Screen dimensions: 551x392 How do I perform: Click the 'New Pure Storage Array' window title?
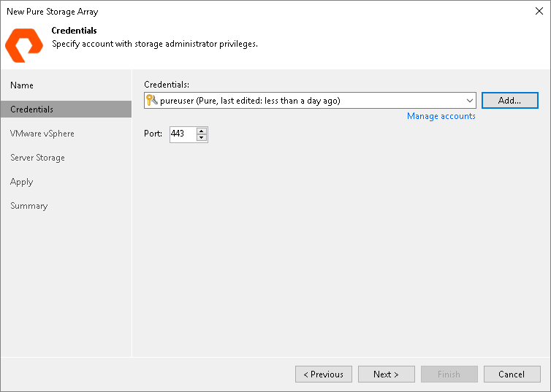53,12
